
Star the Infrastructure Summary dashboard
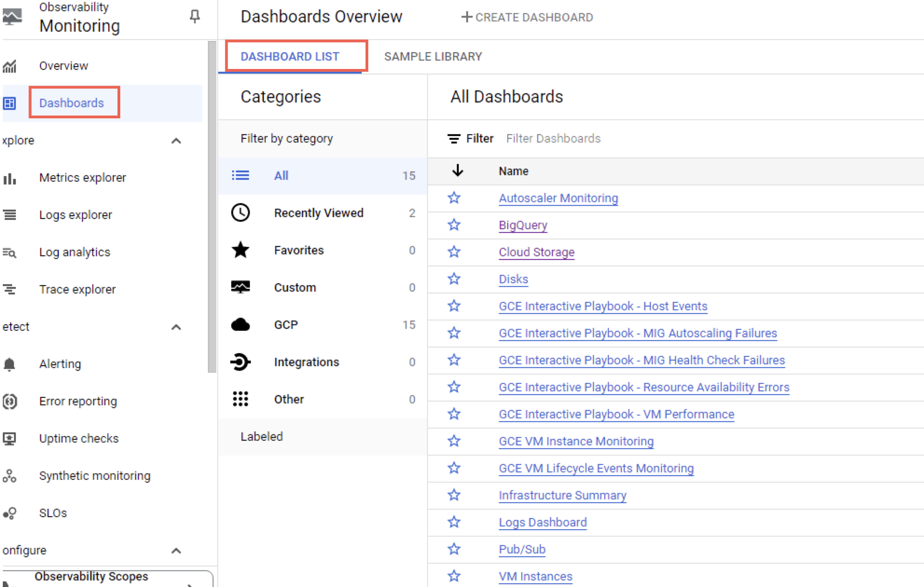pos(454,495)
